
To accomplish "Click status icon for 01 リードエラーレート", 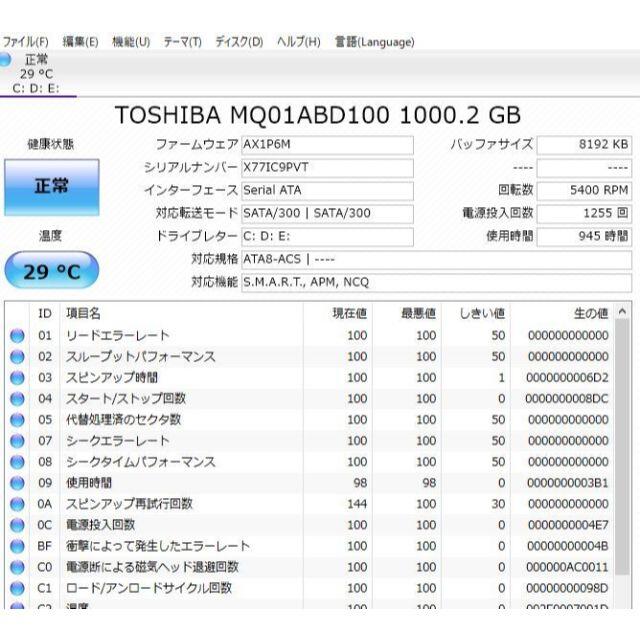I will pos(17,336).
